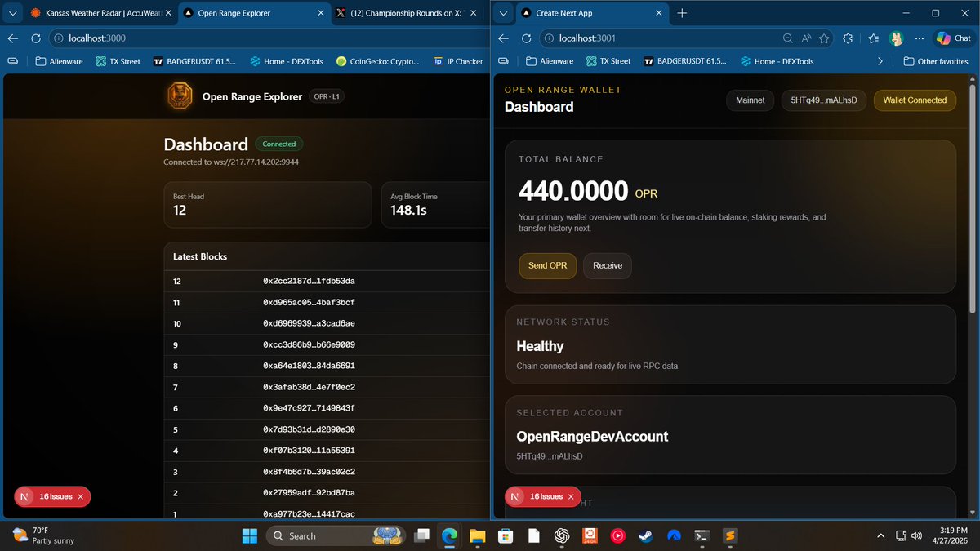Open the browser profile avatar
This screenshot has width=980, height=551.
tap(897, 38)
